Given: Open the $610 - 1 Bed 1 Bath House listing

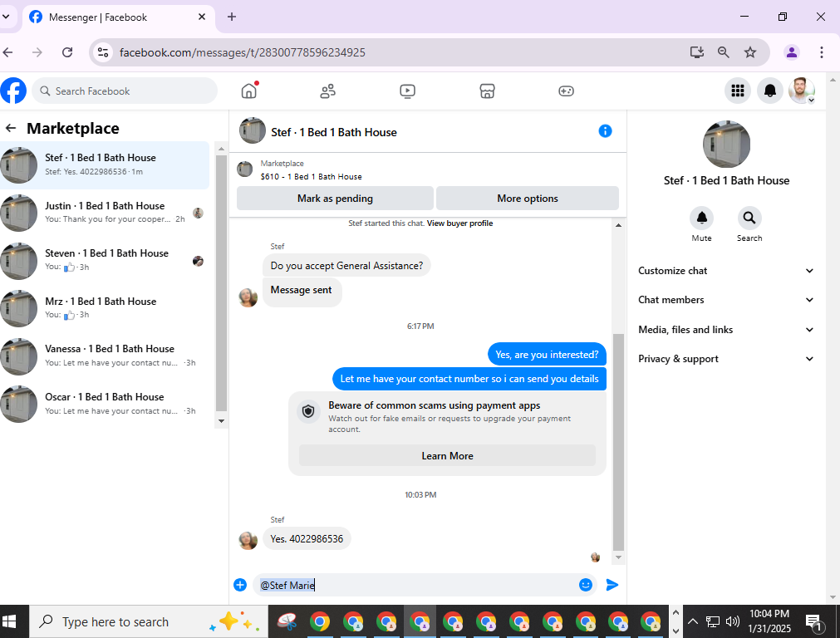Looking at the screenshot, I should tap(312, 176).
